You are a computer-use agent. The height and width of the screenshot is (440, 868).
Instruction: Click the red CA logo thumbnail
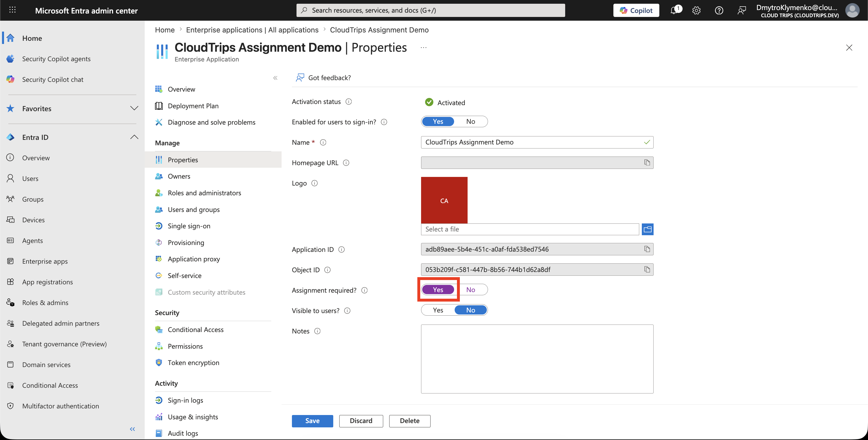click(x=444, y=200)
